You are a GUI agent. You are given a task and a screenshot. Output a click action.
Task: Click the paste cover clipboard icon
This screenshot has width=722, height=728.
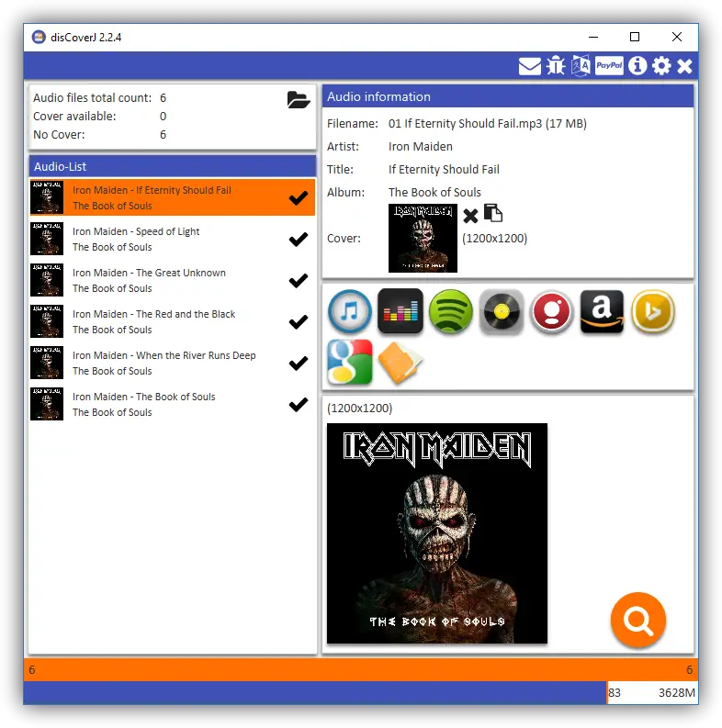pyautogui.click(x=493, y=213)
